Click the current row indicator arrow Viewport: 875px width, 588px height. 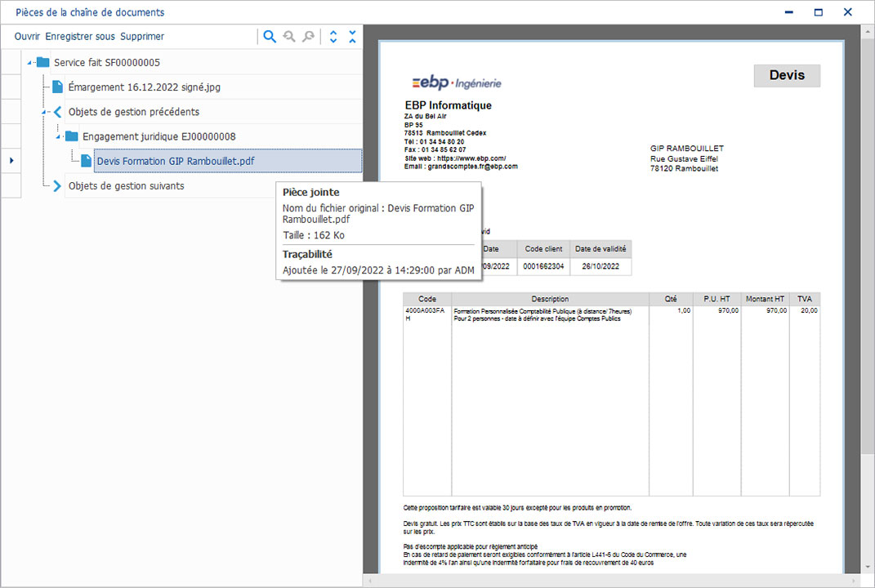(11, 161)
